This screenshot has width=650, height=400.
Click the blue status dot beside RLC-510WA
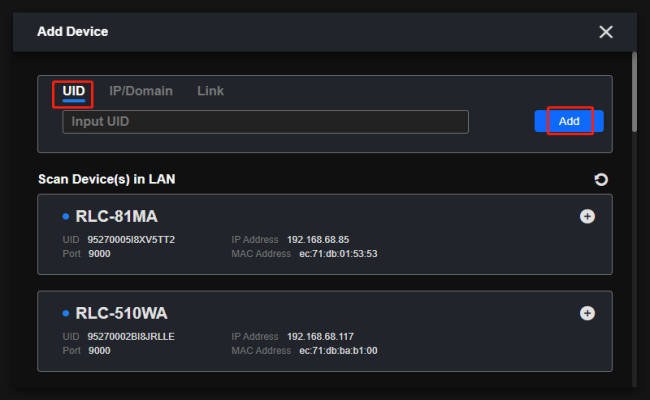pyautogui.click(x=66, y=313)
